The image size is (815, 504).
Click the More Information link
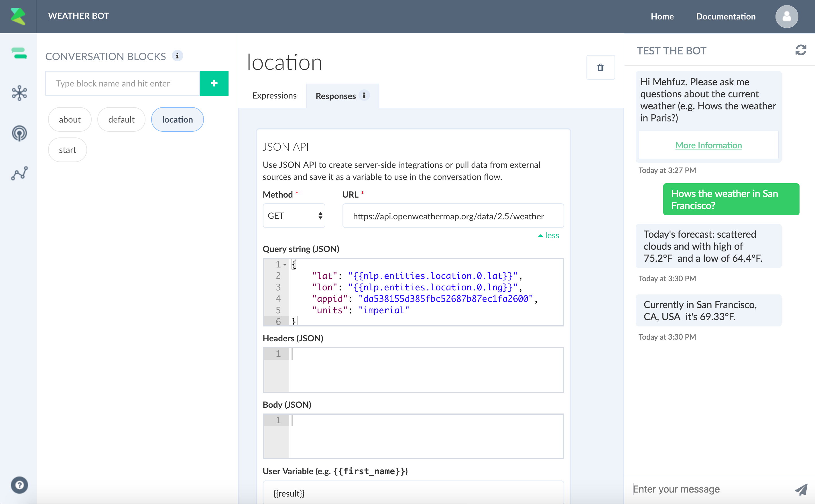point(708,145)
